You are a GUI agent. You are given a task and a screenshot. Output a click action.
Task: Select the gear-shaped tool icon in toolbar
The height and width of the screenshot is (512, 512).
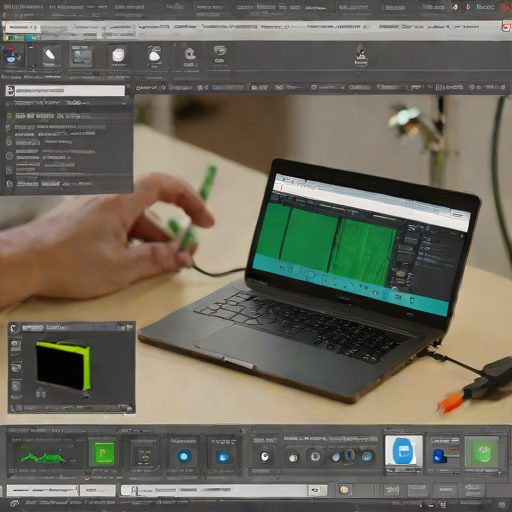[x=190, y=55]
